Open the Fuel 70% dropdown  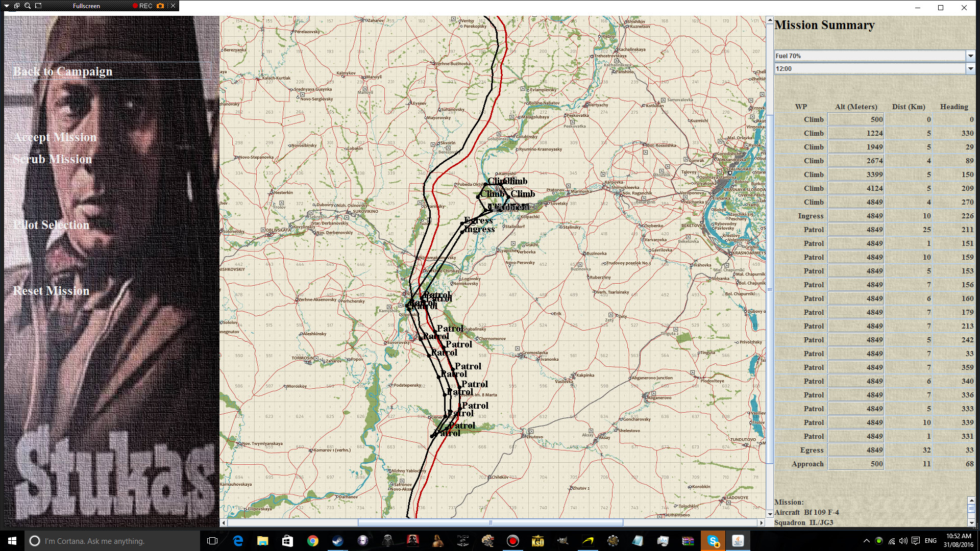(970, 56)
